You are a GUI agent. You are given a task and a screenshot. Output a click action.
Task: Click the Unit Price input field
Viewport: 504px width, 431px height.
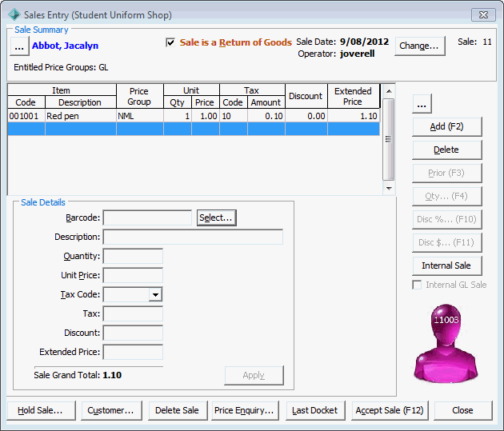[x=133, y=276]
